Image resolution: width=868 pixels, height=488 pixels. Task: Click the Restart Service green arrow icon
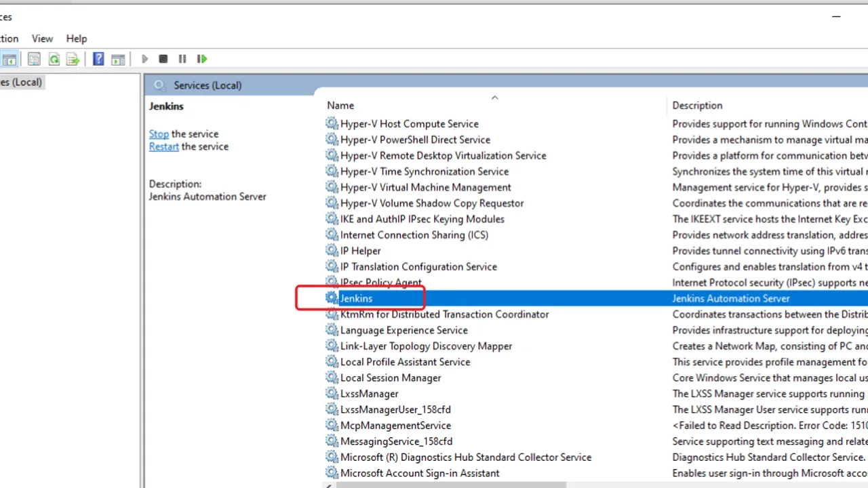[x=202, y=59]
